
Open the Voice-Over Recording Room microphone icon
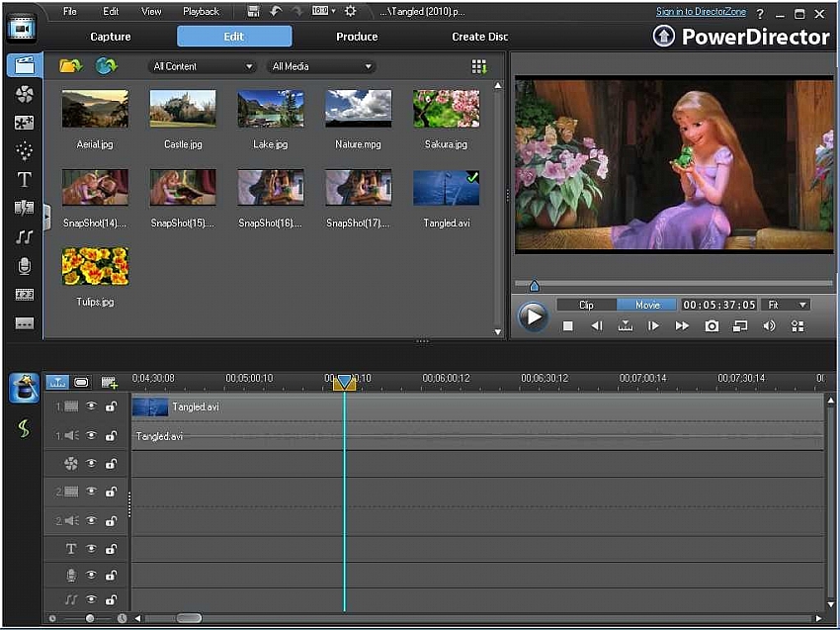[x=24, y=266]
